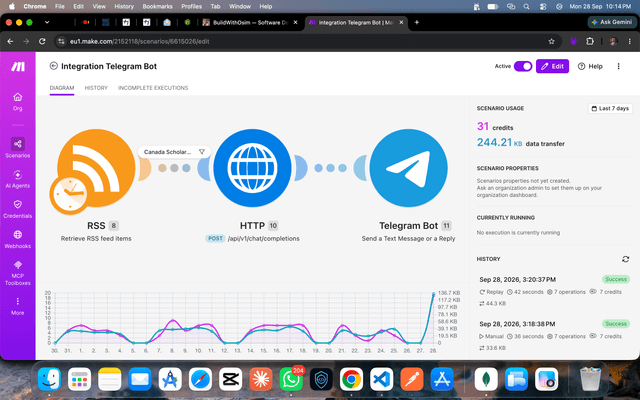
Task: Click the Help button
Action: [x=590, y=66]
